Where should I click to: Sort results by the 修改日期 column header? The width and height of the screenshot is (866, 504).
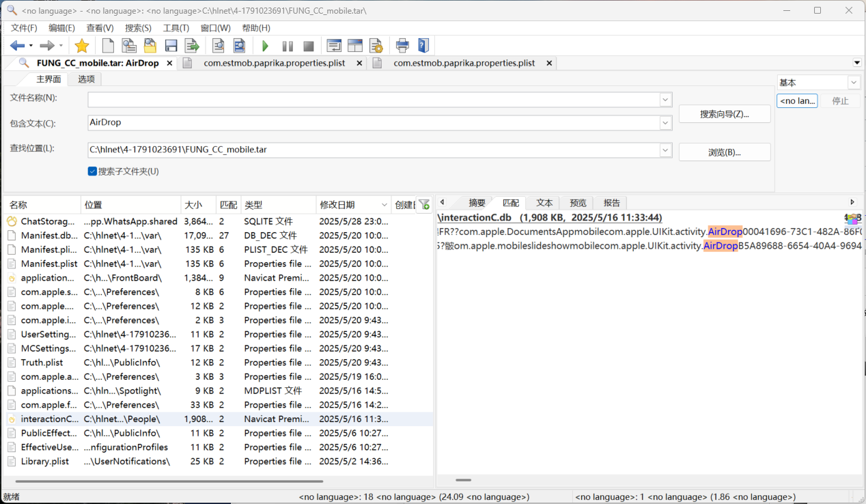pyautogui.click(x=353, y=205)
